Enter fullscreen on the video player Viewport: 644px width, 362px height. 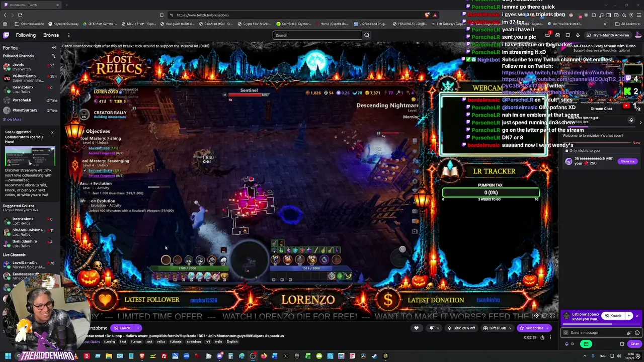pos(552,316)
